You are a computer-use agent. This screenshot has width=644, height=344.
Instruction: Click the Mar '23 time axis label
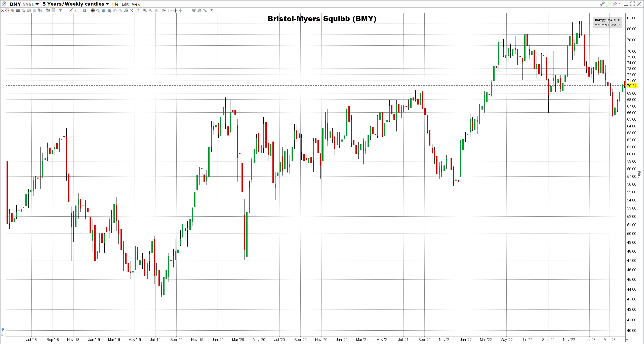tap(610, 339)
